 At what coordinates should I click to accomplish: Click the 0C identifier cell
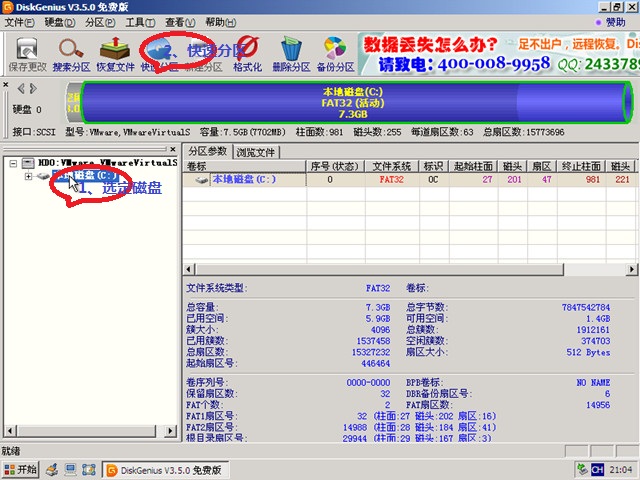[x=433, y=180]
